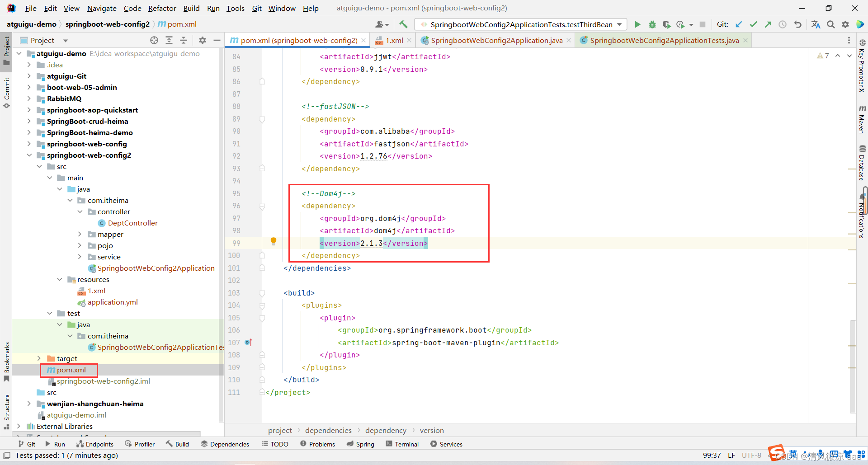868x465 pixels.
Task: Collapse springboot-web-config2 module
Action: 29,155
